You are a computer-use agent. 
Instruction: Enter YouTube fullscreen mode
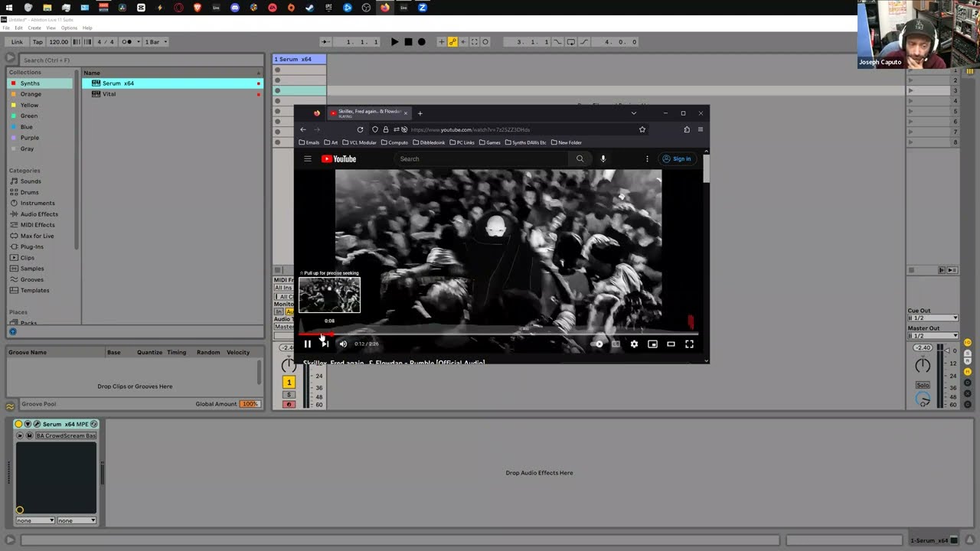pyautogui.click(x=689, y=344)
